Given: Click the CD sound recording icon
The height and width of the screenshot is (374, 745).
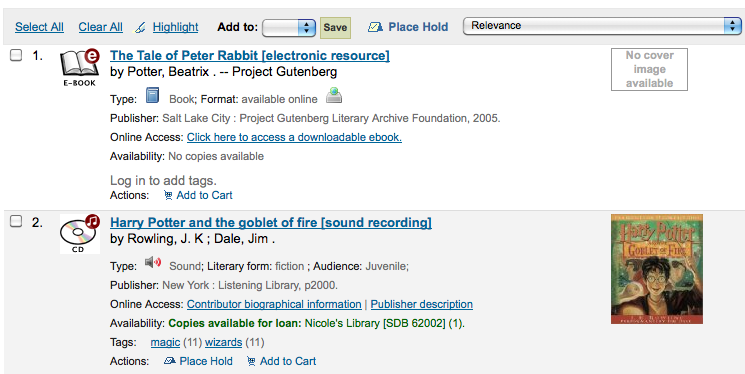Looking at the screenshot, I should point(79,234).
